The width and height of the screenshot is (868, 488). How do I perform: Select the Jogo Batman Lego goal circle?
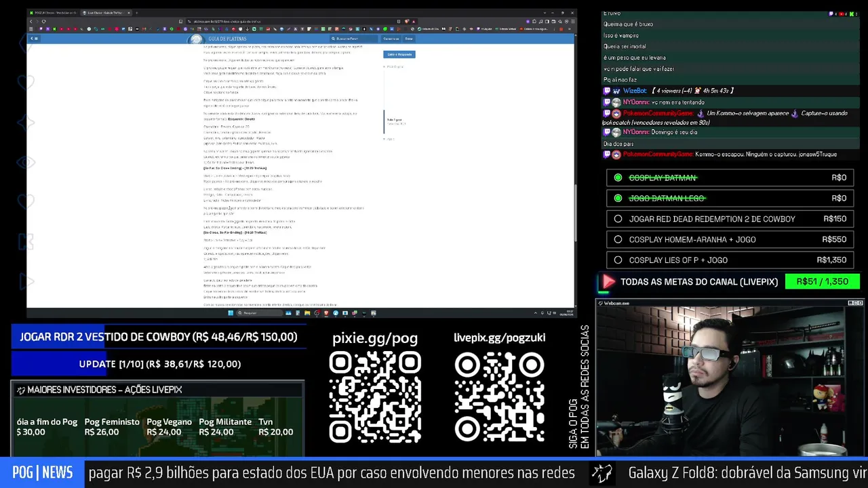tap(618, 198)
